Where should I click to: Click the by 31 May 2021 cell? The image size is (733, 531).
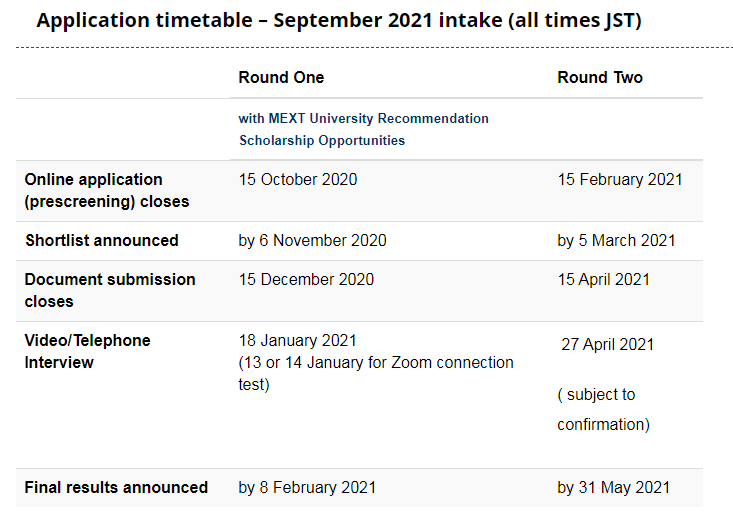click(613, 488)
